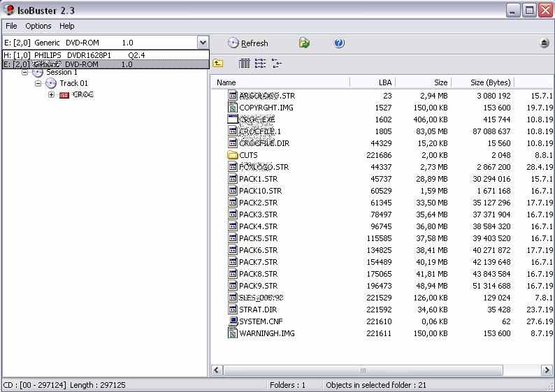Image resolution: width=555 pixels, height=392 pixels.
Task: Sort files by LBA column header
Action: tap(384, 82)
